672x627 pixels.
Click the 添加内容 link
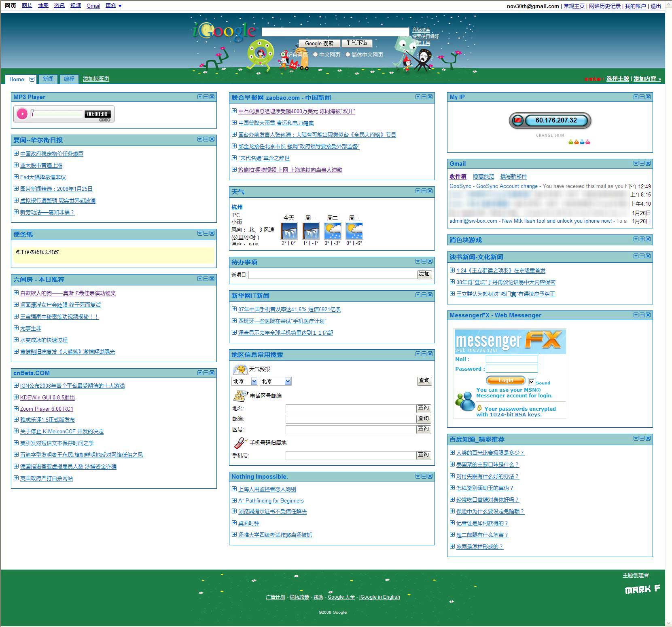pyautogui.click(x=647, y=79)
